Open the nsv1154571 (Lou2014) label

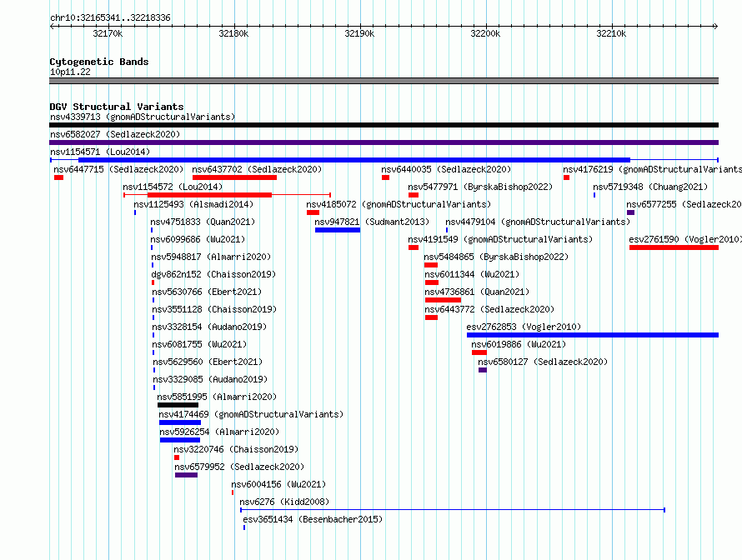(100, 152)
